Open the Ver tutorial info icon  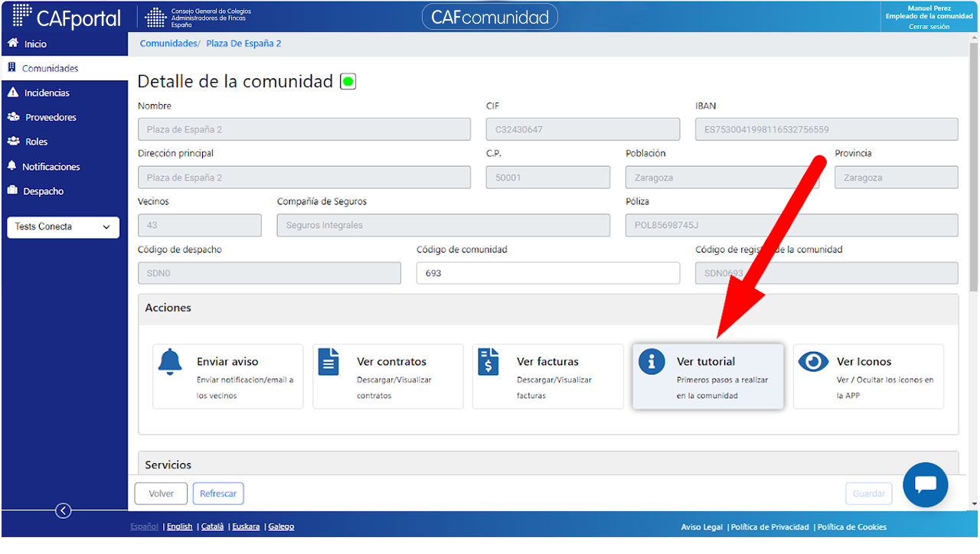[652, 362]
